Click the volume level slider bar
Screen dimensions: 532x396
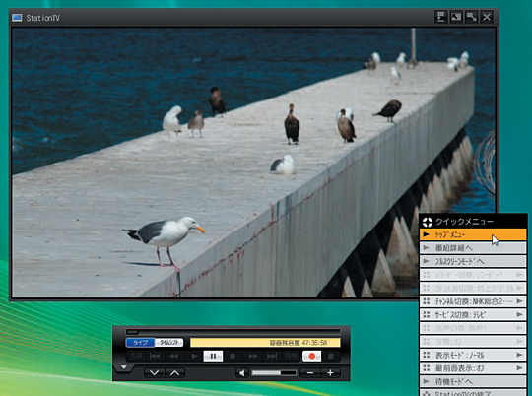(274, 373)
